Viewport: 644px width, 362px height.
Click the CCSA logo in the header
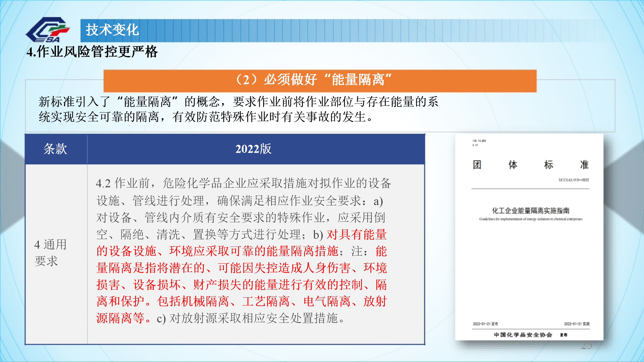[x=48, y=30]
